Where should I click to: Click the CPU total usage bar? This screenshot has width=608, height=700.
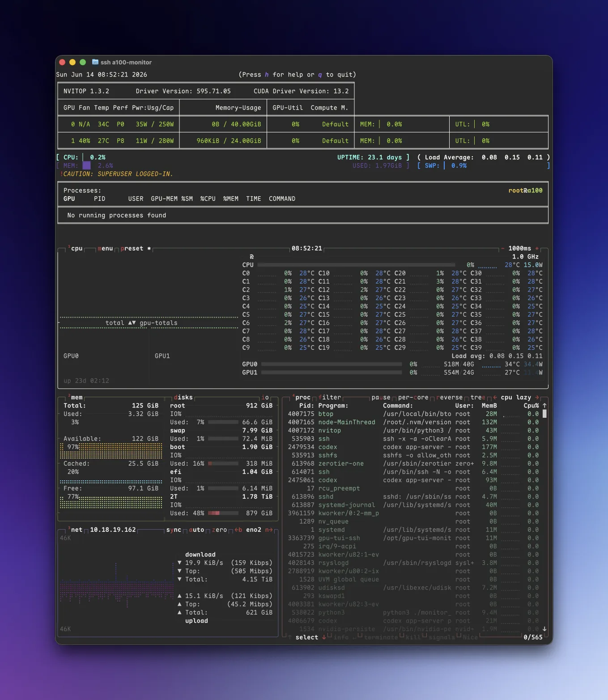pyautogui.click(x=356, y=265)
